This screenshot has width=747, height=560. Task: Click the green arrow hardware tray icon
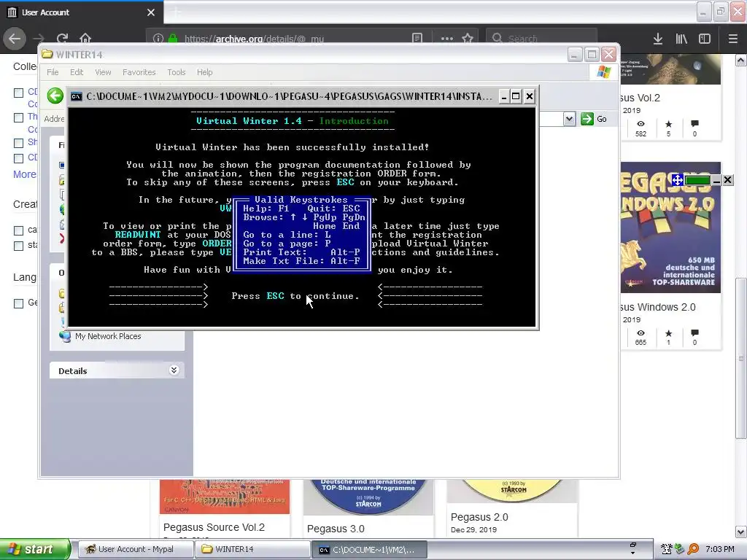pos(679,549)
